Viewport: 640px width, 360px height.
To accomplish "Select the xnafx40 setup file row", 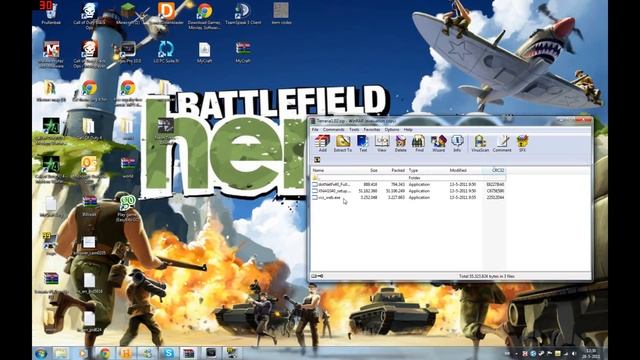I will pos(408,191).
